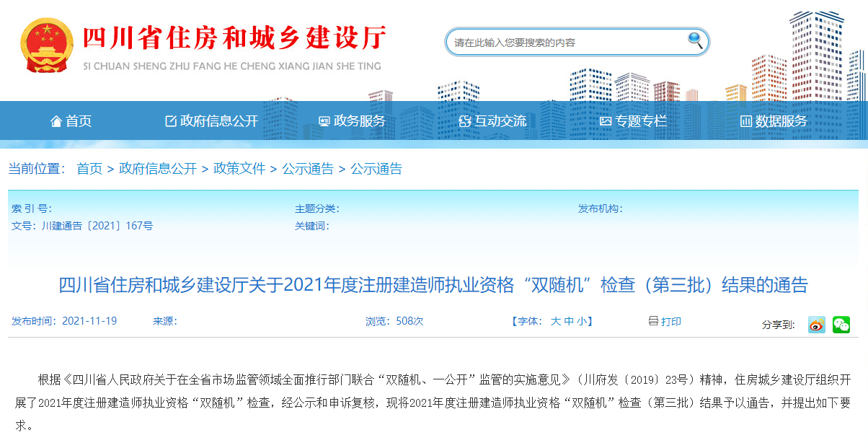
Task: Click the search input field
Action: click(x=562, y=41)
